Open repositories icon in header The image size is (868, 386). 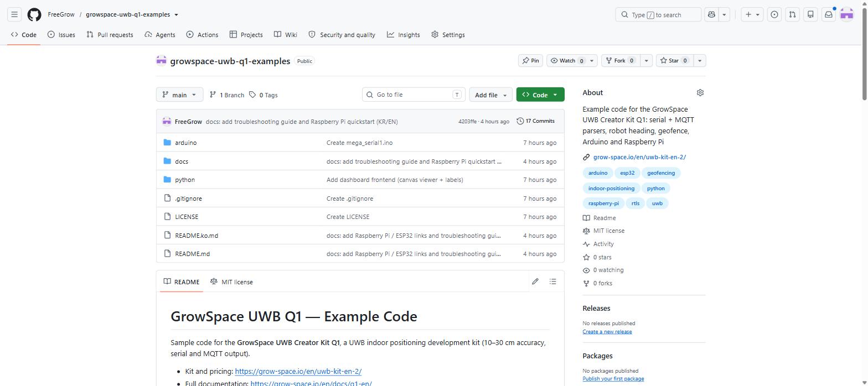[810, 14]
